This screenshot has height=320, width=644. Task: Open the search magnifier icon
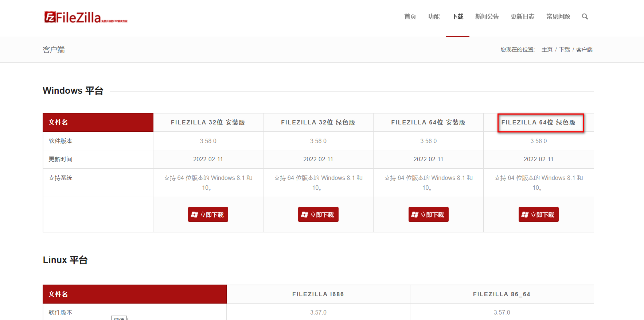(x=585, y=16)
